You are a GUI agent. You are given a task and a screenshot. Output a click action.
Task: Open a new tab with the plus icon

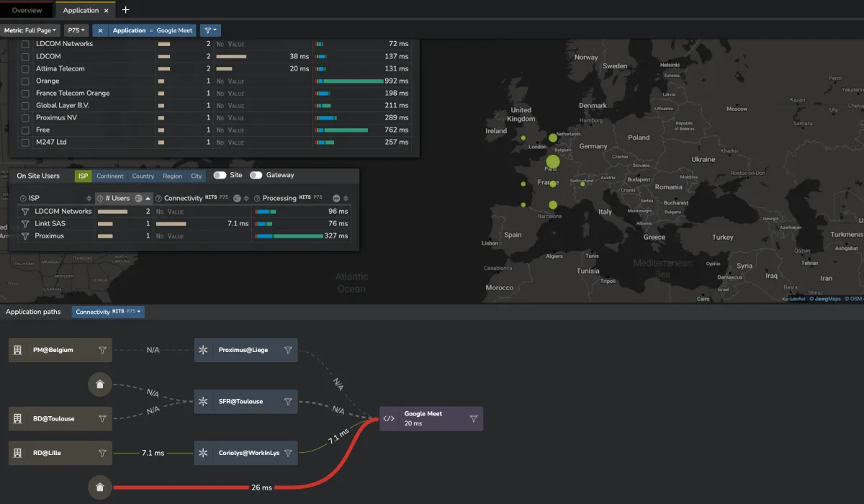pyautogui.click(x=126, y=10)
